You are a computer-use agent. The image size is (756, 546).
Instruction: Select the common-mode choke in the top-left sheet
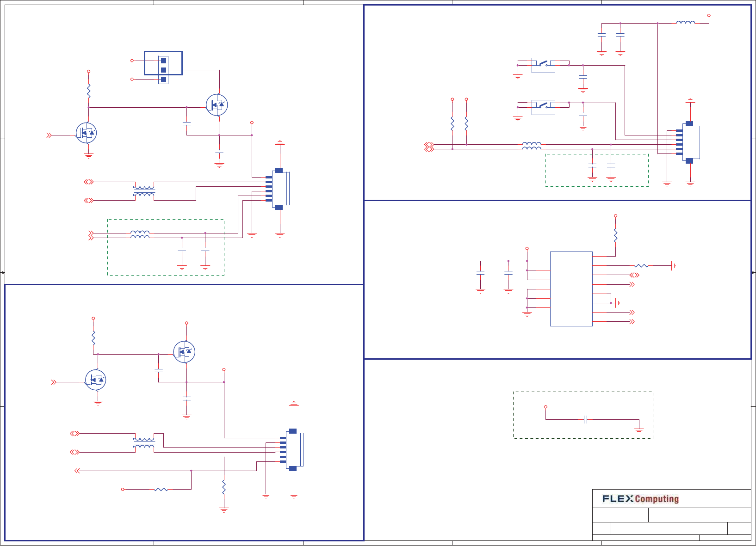coord(144,191)
